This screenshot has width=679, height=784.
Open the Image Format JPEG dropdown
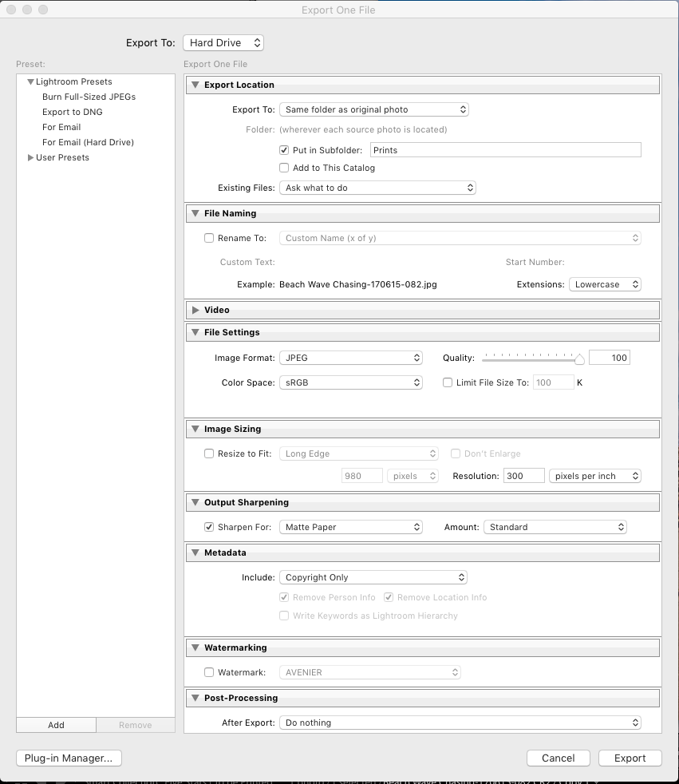pos(351,358)
